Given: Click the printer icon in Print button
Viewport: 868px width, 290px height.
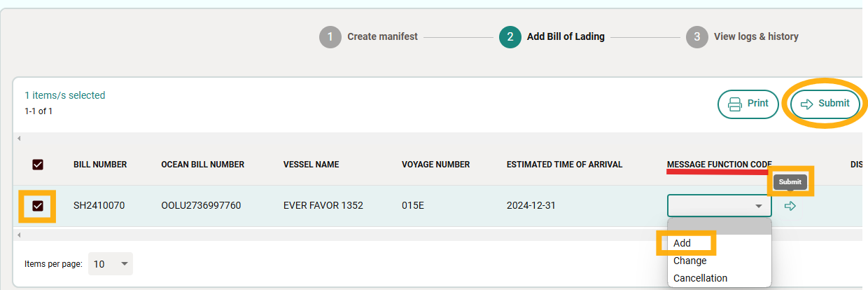Looking at the screenshot, I should [735, 104].
